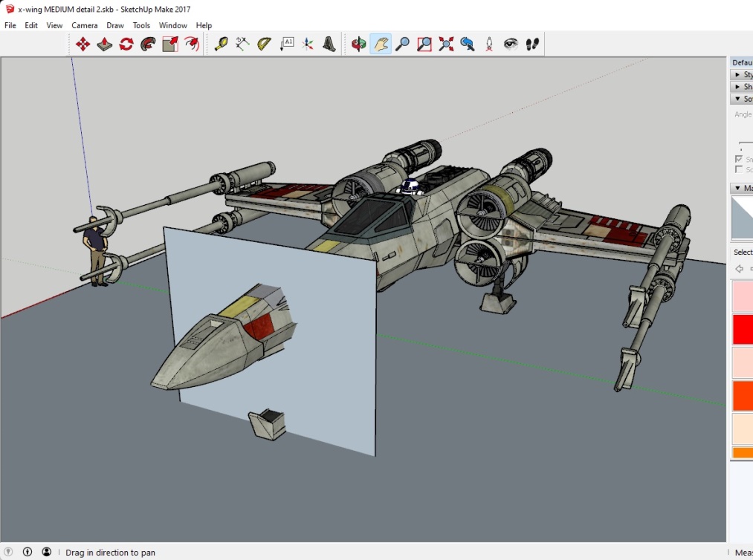Screen dimensions: 753x560
Task: Open model credits info in status bar
Action: pos(28,552)
